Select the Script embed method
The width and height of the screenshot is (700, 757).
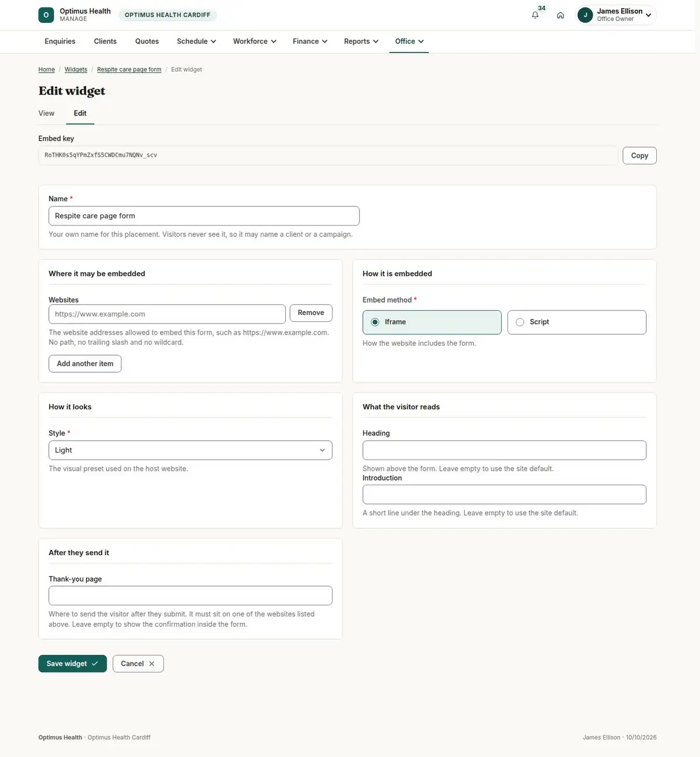point(576,322)
